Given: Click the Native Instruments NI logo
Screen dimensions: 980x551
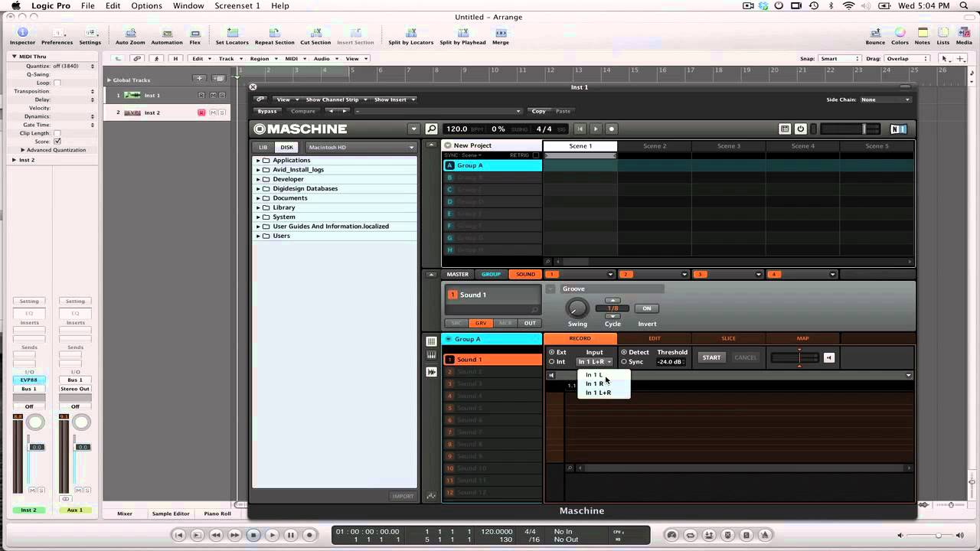Looking at the screenshot, I should click(x=899, y=129).
